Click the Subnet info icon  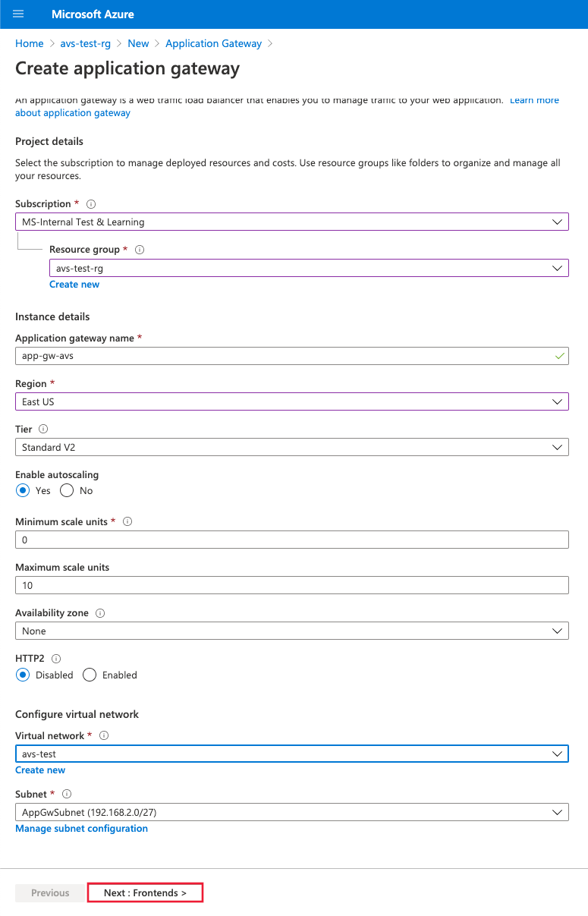(67, 794)
